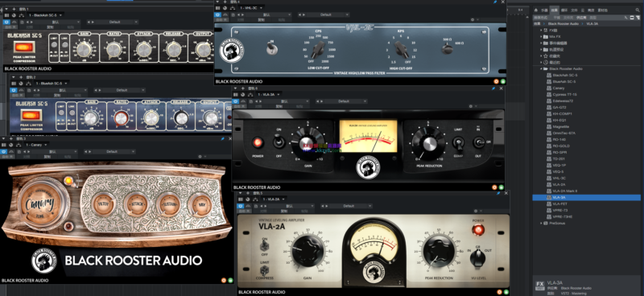Toggle VLA-2A LIMIT/COMPRESS switch
Screen dimensions: 644x296
264,270
